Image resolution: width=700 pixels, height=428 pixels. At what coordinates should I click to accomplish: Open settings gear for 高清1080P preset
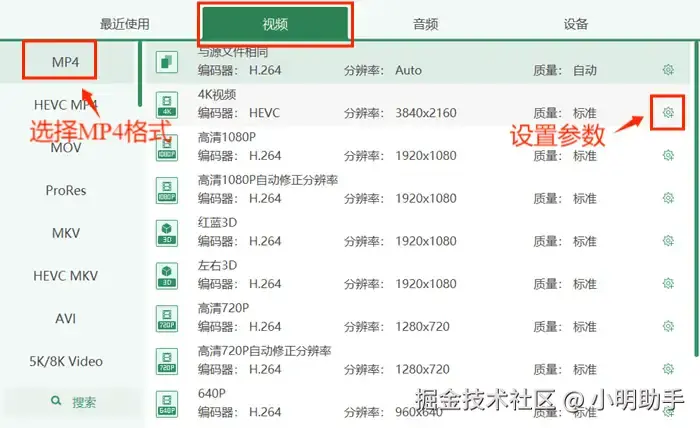(668, 155)
